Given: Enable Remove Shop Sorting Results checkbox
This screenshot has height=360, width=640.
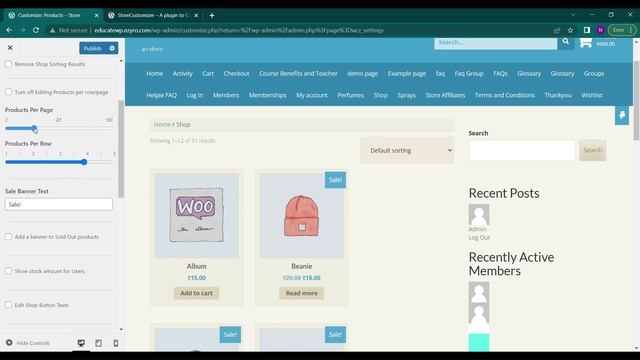Looking at the screenshot, I should (x=8, y=64).
